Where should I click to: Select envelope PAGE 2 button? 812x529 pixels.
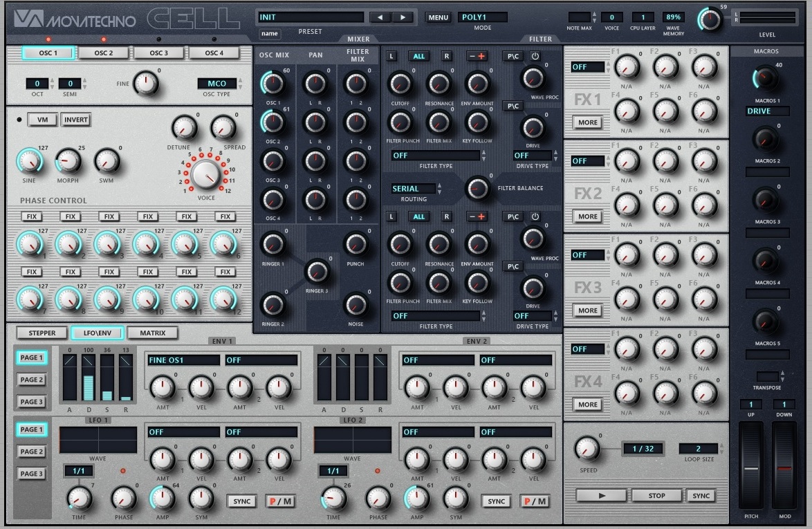[32, 380]
